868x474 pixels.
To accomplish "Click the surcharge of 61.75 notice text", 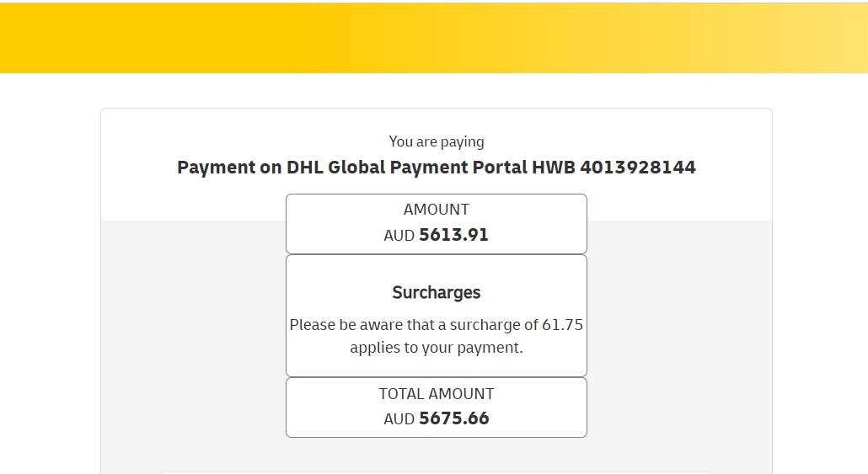I will (437, 336).
